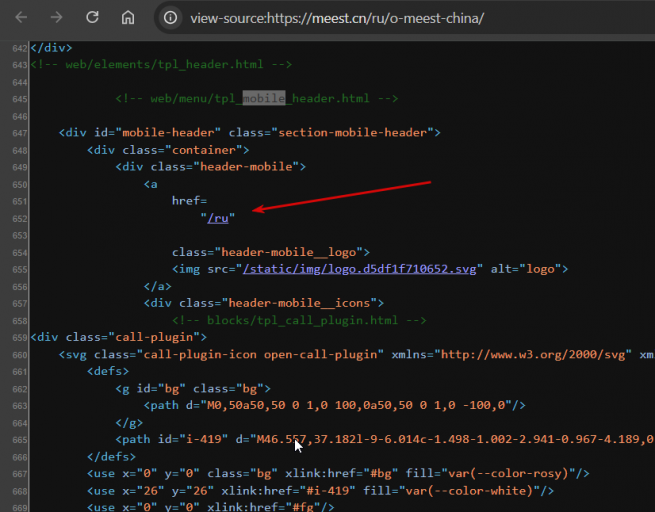Viewport: 655px width, 512px height.
Task: Click div class="call-plugin" line
Action: (119, 337)
